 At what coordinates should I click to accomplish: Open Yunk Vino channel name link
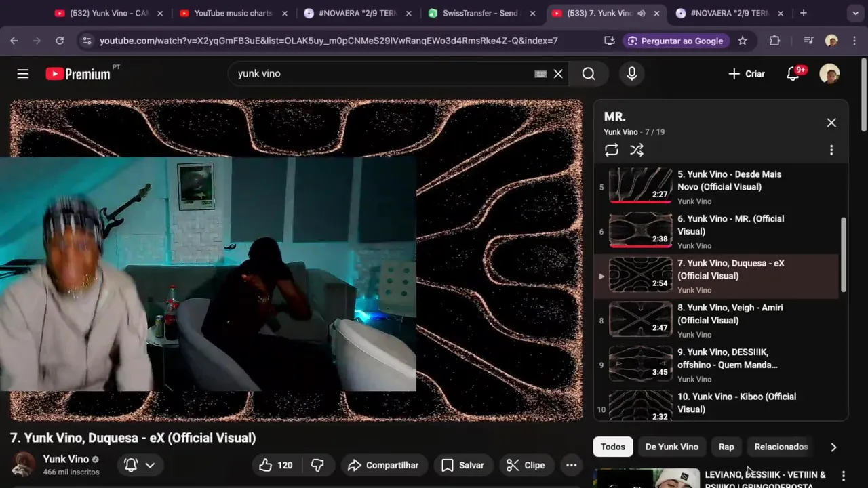click(66, 459)
